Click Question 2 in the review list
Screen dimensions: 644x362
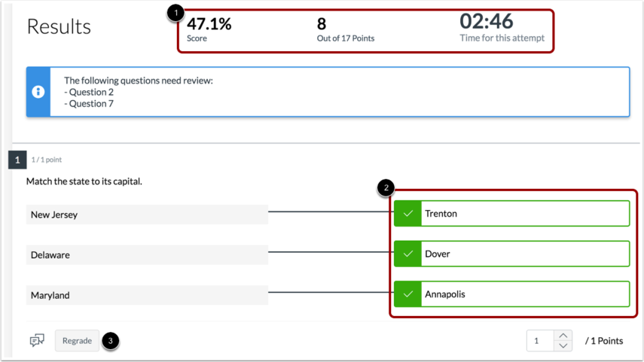point(91,92)
